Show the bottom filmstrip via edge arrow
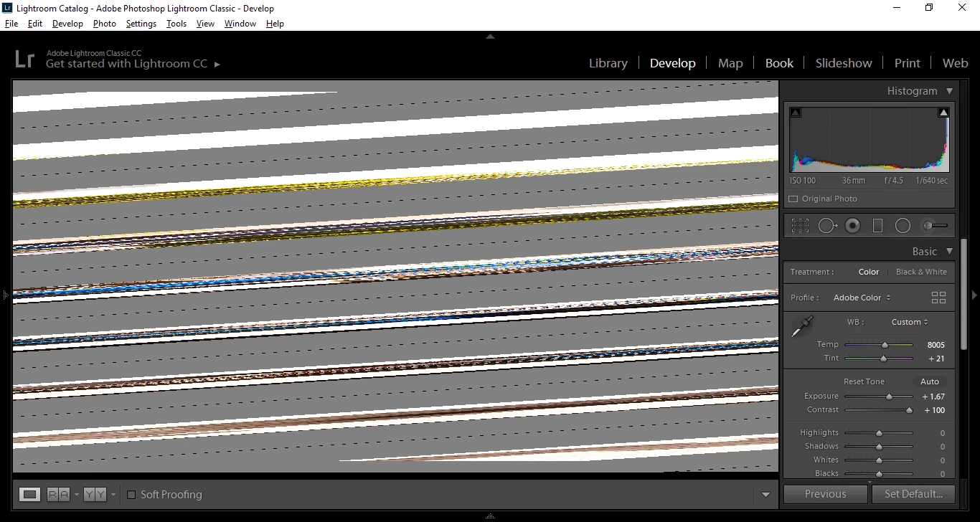The height and width of the screenshot is (522, 980). coord(490,516)
